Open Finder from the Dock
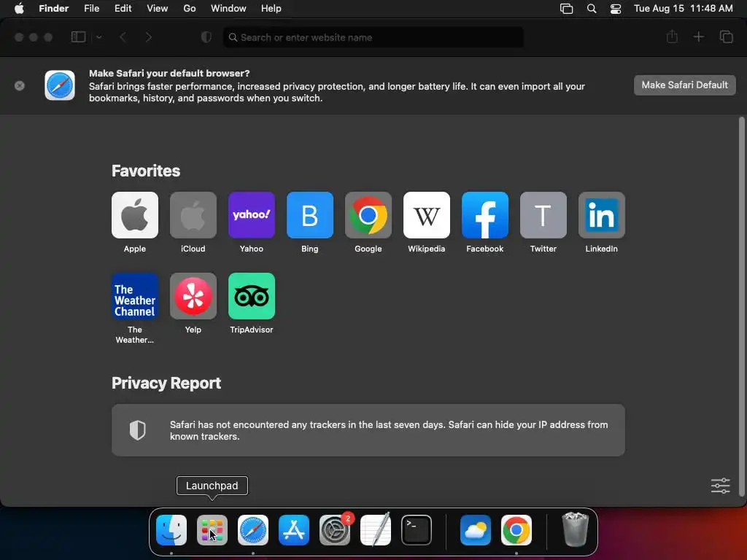The image size is (747, 560). pos(171,530)
